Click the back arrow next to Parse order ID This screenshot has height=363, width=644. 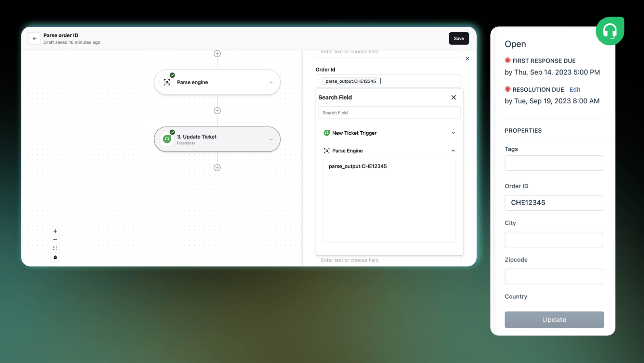point(35,38)
